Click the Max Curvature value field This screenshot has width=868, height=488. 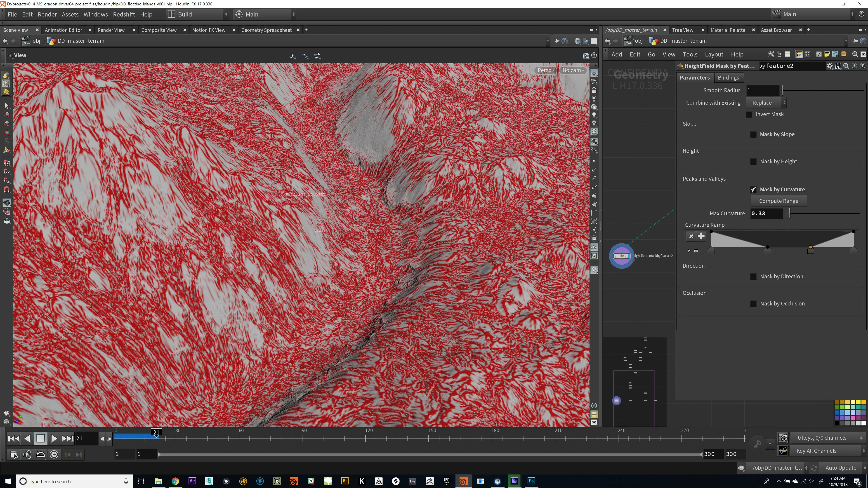(766, 213)
